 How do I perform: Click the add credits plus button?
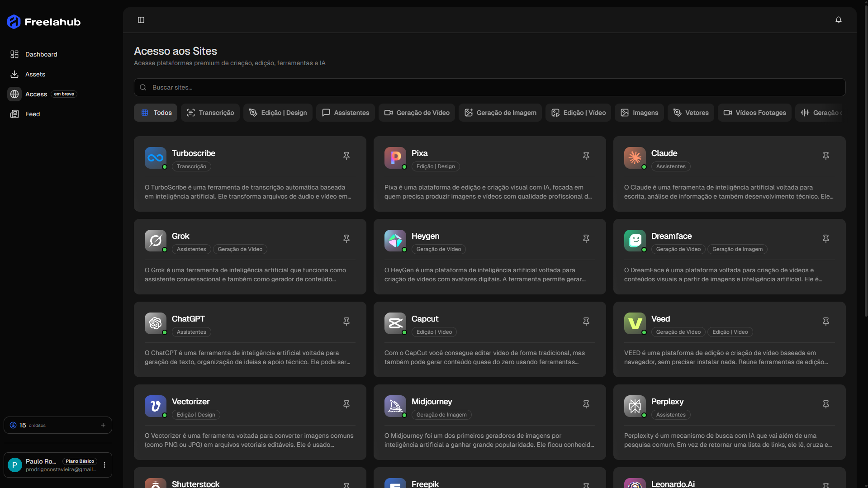(103, 425)
